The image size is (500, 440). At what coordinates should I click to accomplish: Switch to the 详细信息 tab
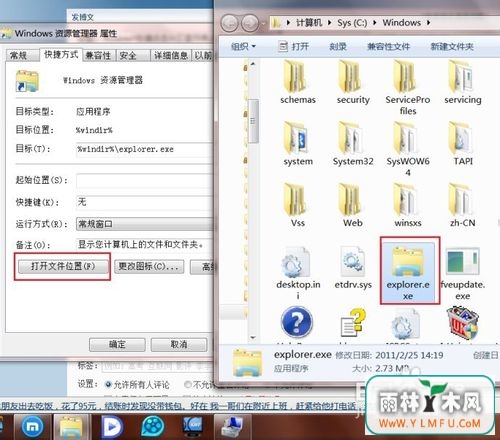point(171,55)
